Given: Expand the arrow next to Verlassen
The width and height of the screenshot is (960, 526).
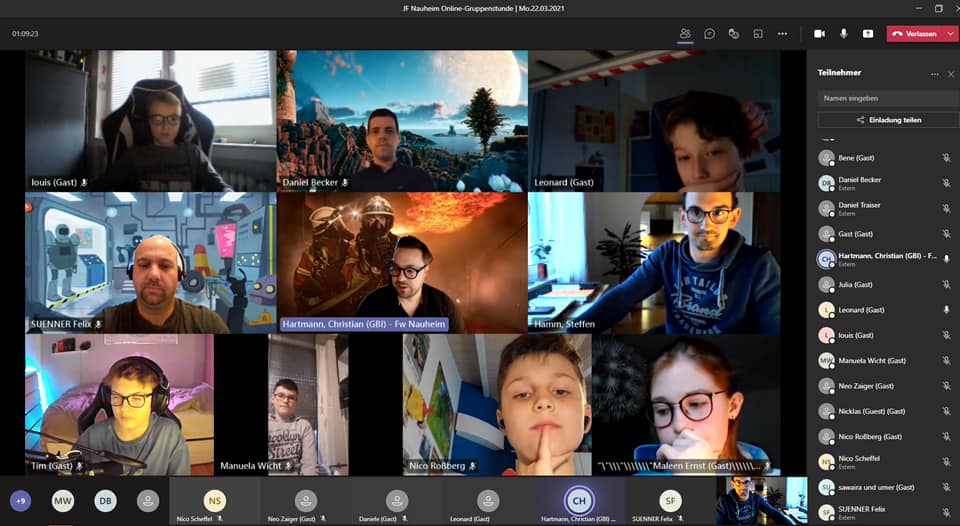Looking at the screenshot, I should coord(950,33).
